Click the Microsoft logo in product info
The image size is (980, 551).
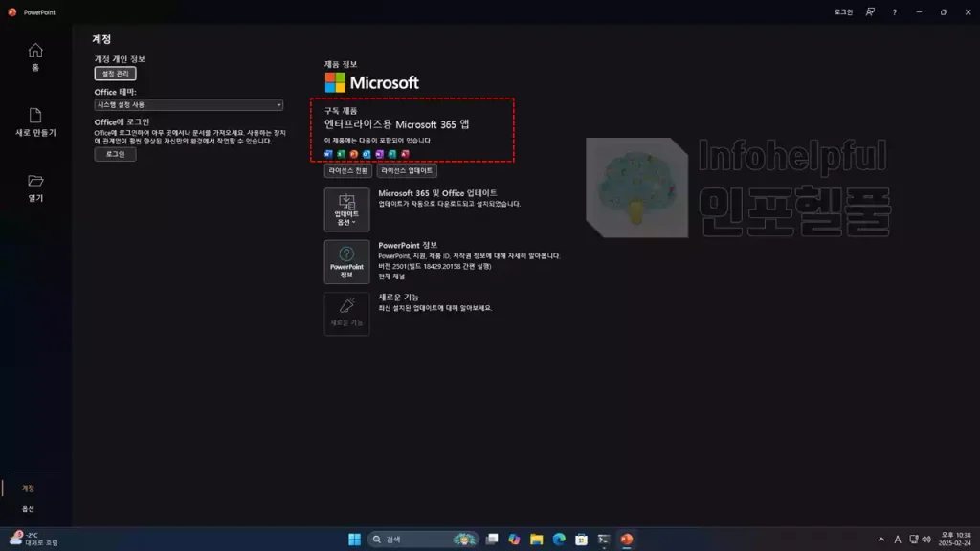(372, 82)
